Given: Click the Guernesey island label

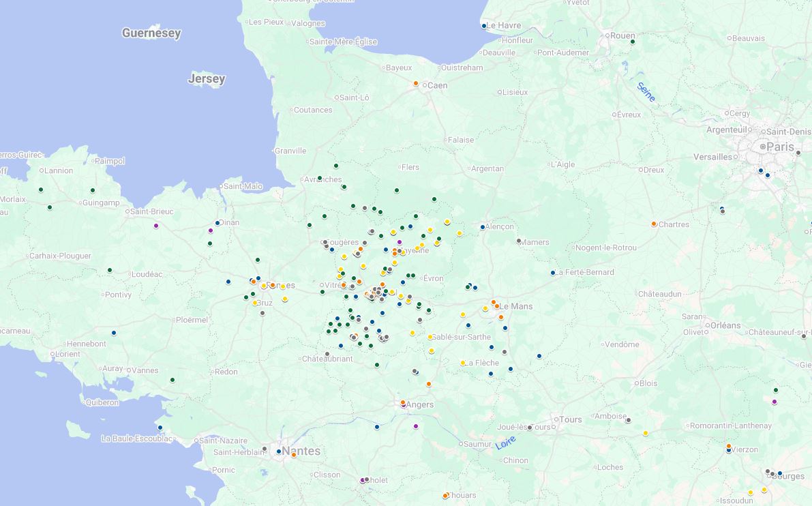Looking at the screenshot, I should tap(151, 33).
